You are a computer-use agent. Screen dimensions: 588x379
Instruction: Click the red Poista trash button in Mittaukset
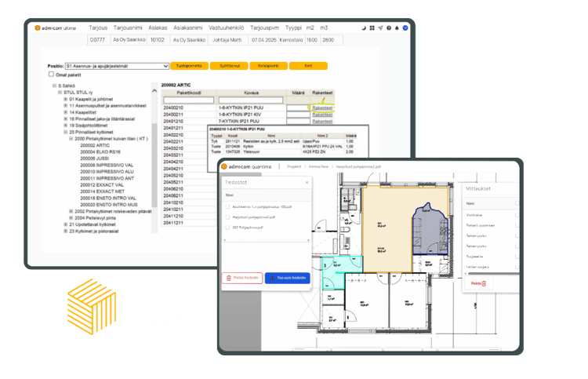(x=479, y=282)
